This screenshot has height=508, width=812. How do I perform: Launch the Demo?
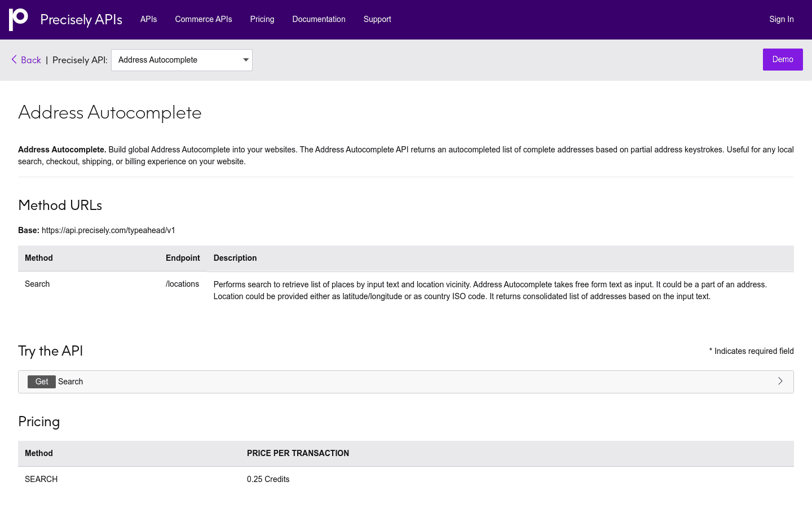pyautogui.click(x=783, y=59)
